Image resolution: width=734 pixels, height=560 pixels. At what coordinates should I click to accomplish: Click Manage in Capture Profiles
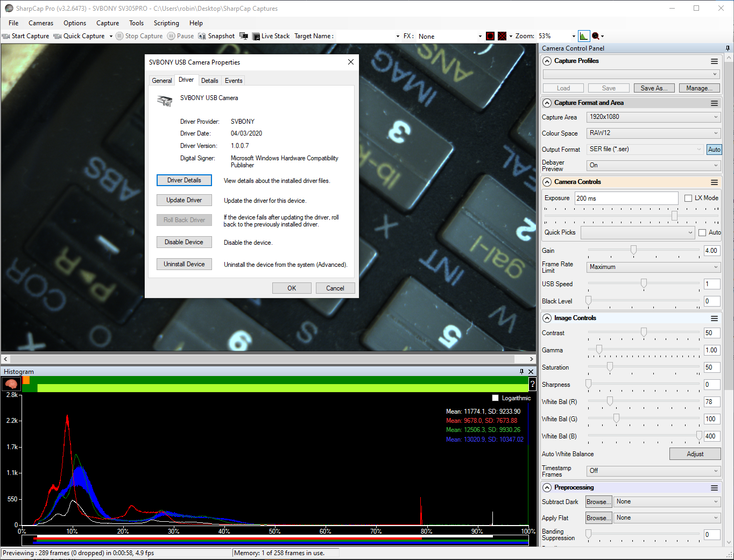[699, 88]
